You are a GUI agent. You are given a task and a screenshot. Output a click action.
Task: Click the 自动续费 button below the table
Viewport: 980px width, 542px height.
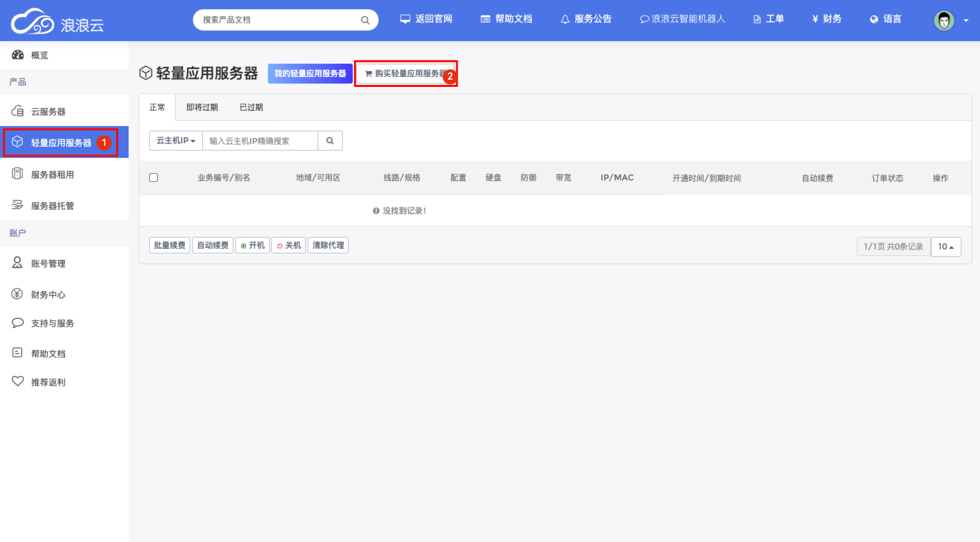tap(213, 245)
